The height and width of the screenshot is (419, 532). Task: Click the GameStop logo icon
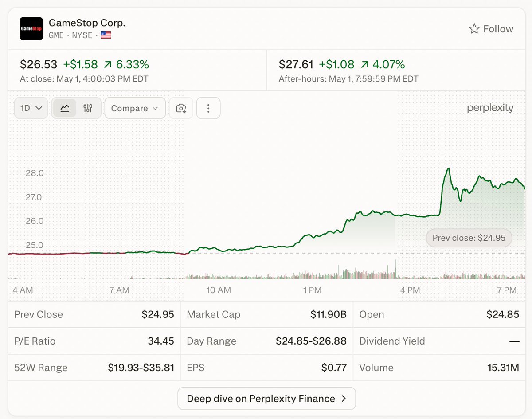coord(31,29)
